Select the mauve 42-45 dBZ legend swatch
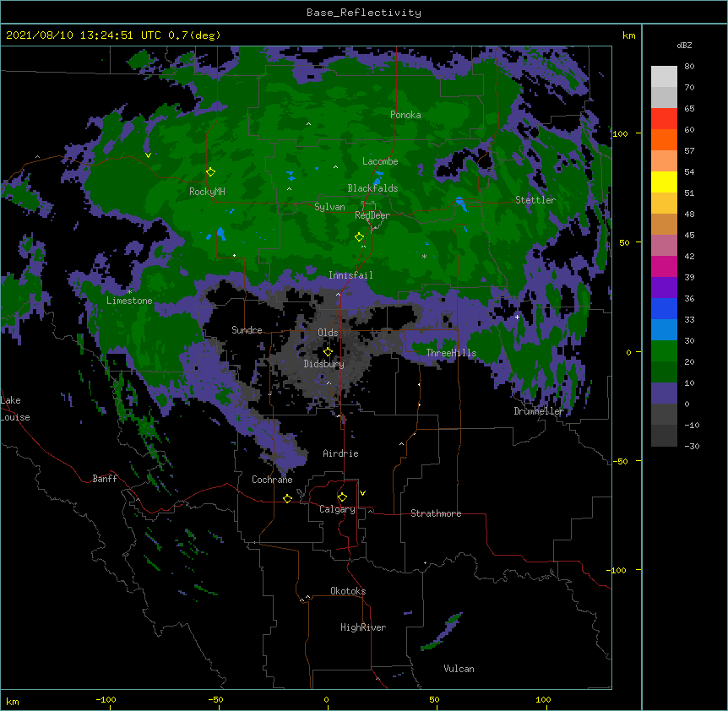This screenshot has width=728, height=711. tap(664, 246)
